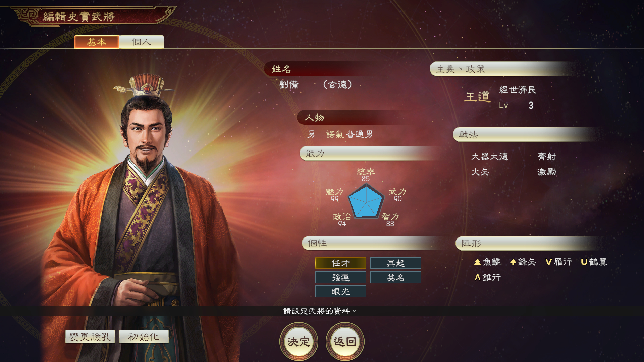Click the 初始化 reset button
644x362 pixels.
[144, 337]
